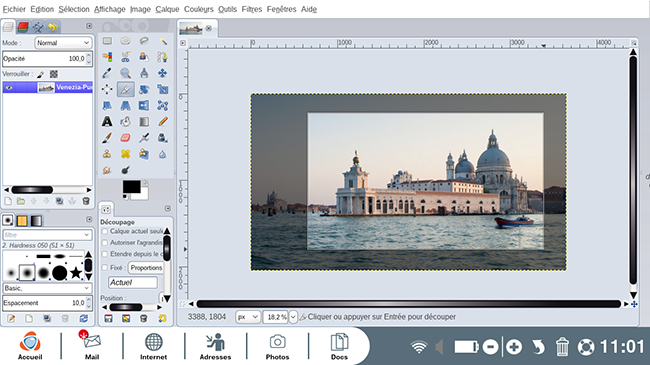Select the Bucket Fill tool
The width and height of the screenshot is (650, 365).
(125, 122)
